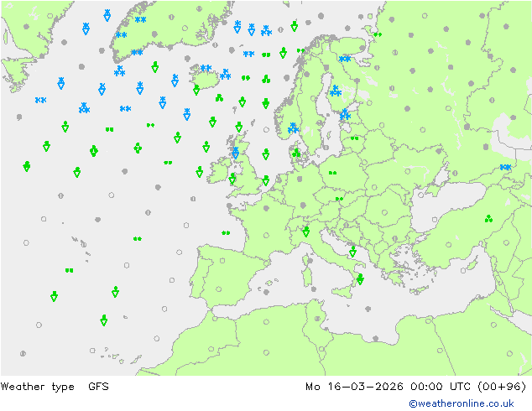This screenshot has height=411, width=532.
Task: Click the grey overcast dot over northern France
Action: click(x=266, y=208)
